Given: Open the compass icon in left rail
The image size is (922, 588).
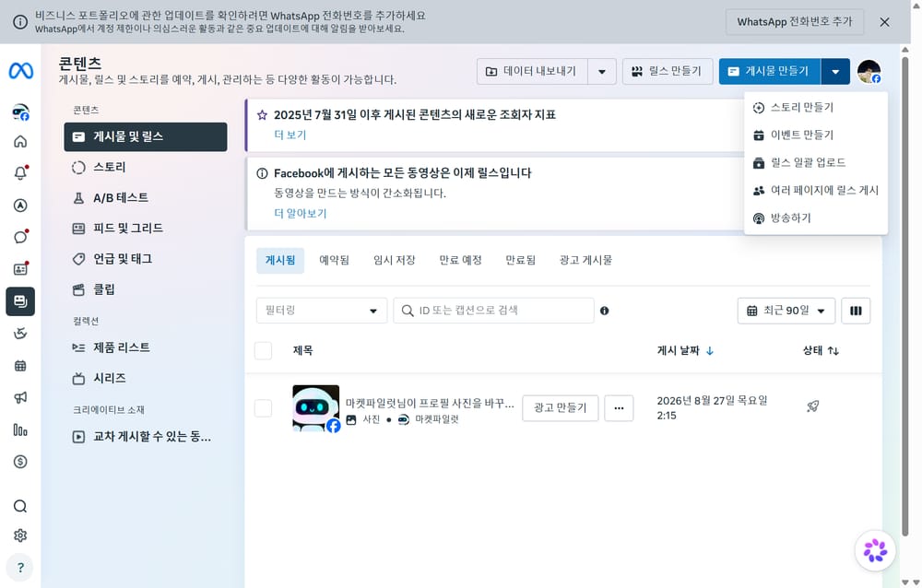Looking at the screenshot, I should [x=20, y=206].
